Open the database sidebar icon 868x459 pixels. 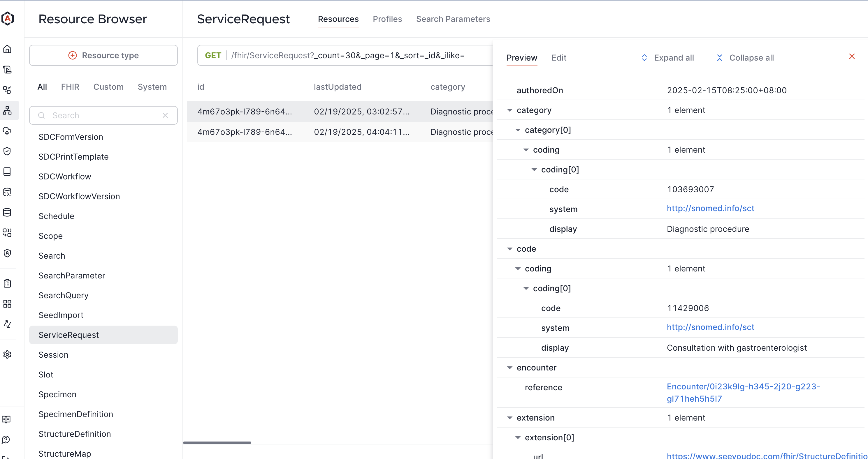coord(7,212)
